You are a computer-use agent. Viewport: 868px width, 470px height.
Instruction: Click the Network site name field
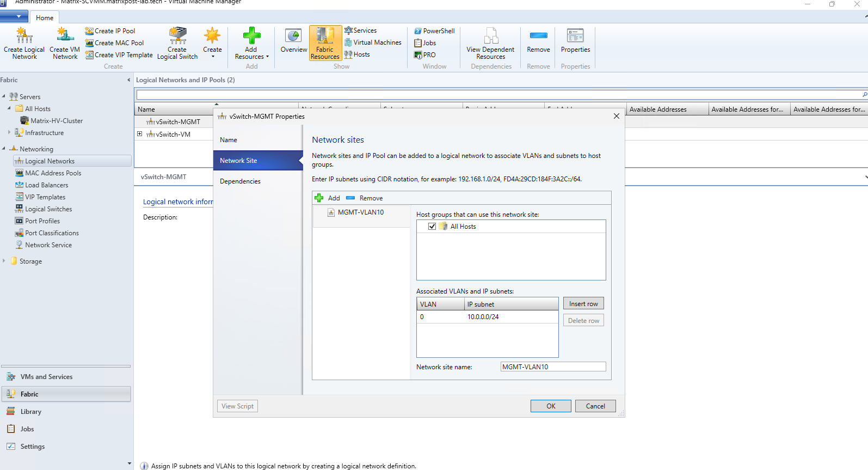553,367
